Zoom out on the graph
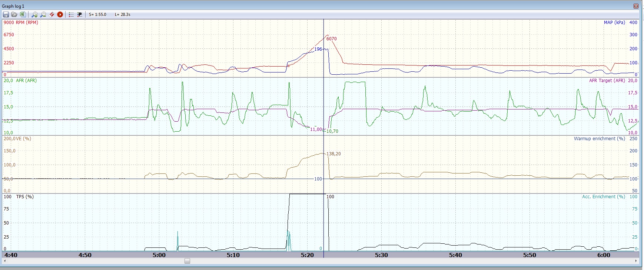This screenshot has height=270, width=644. pos(43,14)
